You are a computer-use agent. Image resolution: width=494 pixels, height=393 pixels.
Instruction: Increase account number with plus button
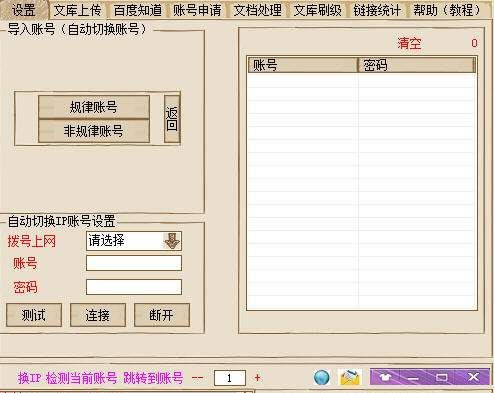pos(257,378)
